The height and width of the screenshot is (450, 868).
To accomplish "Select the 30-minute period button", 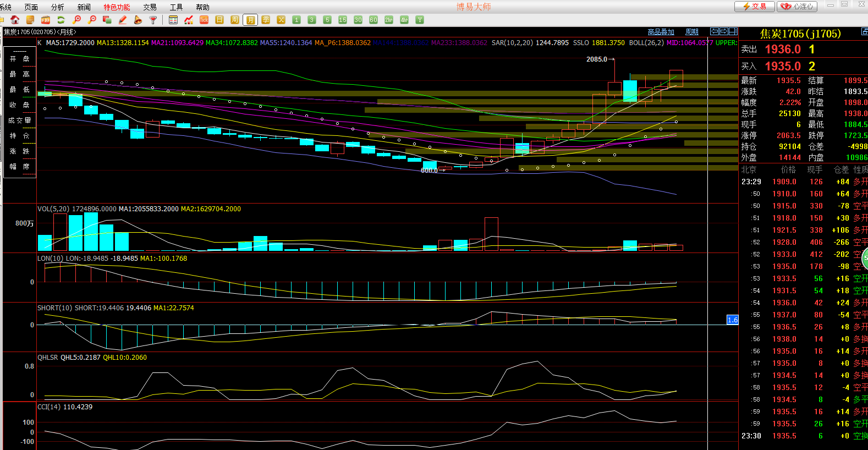I will pyautogui.click(x=358, y=20).
